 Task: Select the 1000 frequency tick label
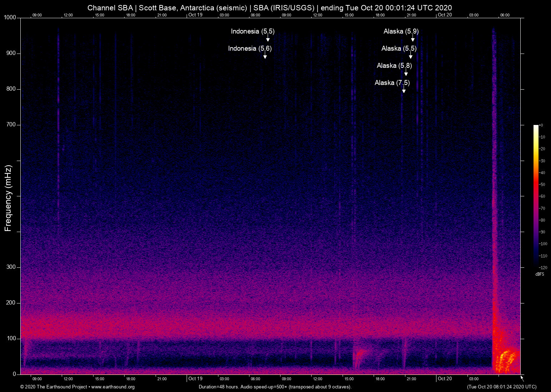click(x=10, y=17)
